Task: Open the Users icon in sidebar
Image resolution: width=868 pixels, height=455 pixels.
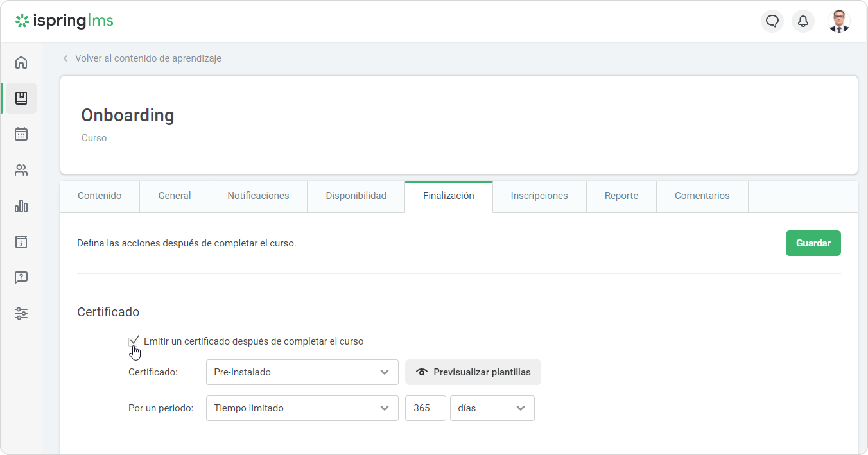Action: pos(21,170)
